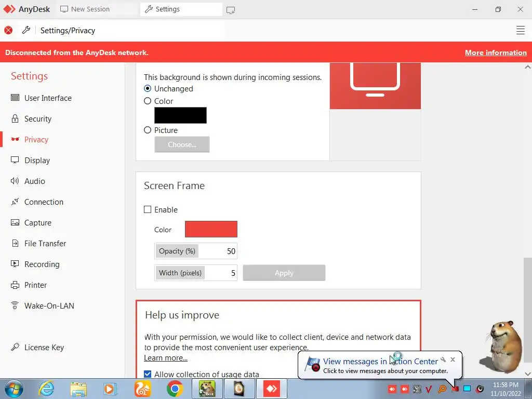Click the View messages in Action Center link
The image size is (532, 399).
(380, 362)
